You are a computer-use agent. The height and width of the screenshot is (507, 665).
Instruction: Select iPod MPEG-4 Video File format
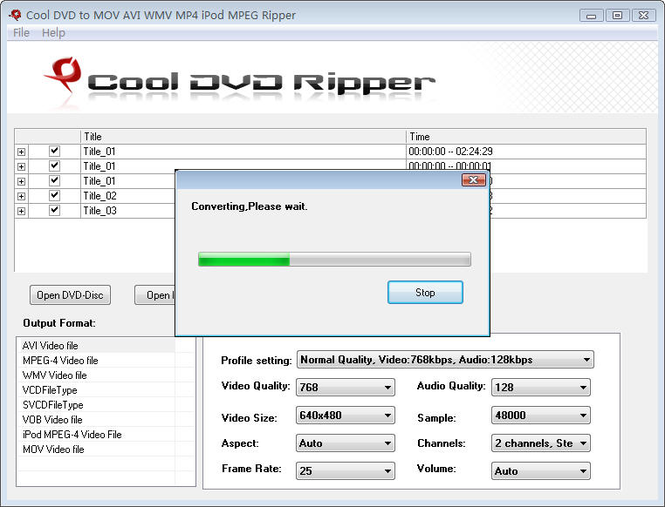pyautogui.click(x=97, y=434)
